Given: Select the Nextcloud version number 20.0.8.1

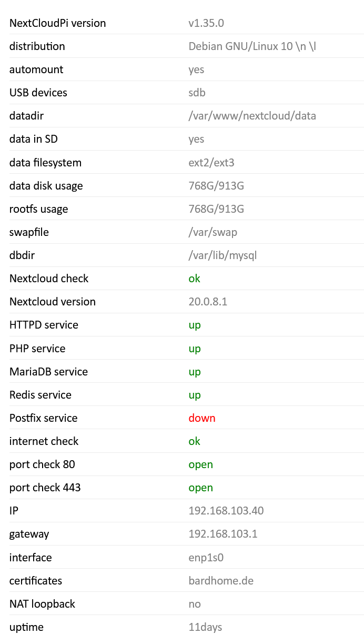Looking at the screenshot, I should click(208, 302).
